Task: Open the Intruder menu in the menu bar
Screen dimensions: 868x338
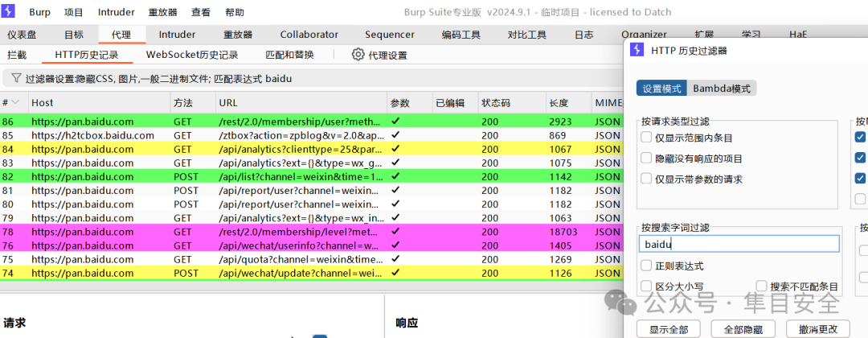Action: (117, 12)
